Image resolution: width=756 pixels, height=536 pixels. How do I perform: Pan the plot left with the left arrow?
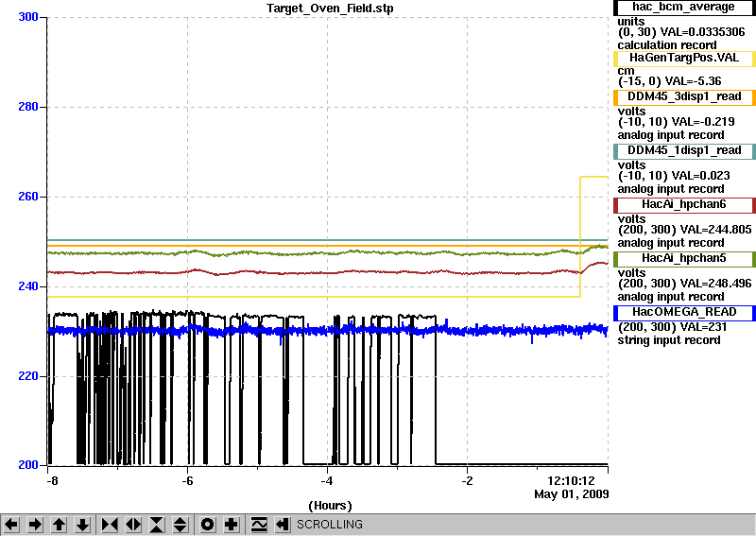[11, 525]
